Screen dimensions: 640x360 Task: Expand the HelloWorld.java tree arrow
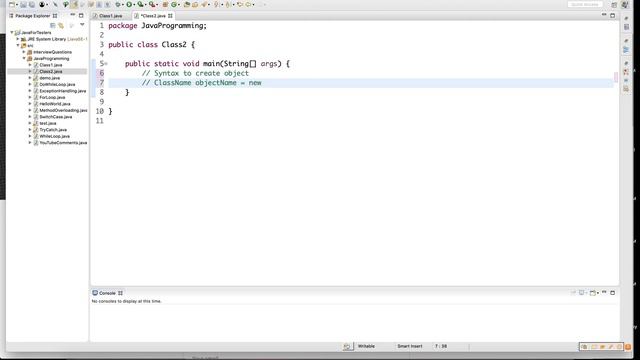[x=30, y=104]
